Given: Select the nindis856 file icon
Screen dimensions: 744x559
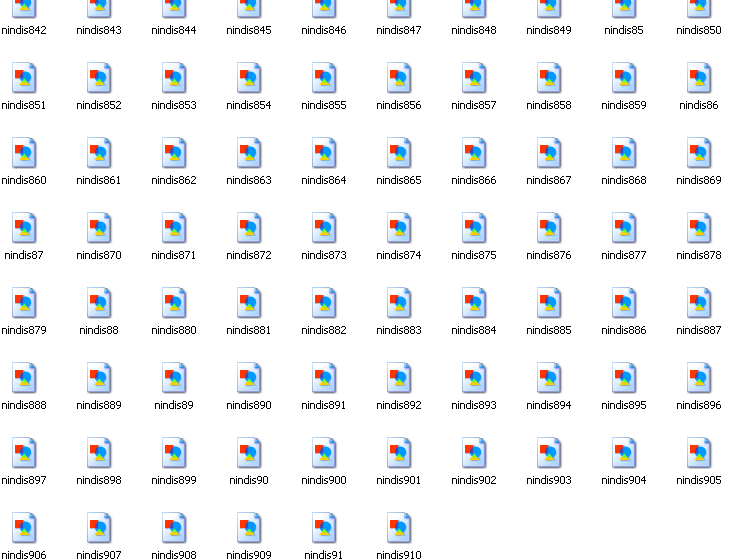Looking at the screenshot, I should 399,78.
